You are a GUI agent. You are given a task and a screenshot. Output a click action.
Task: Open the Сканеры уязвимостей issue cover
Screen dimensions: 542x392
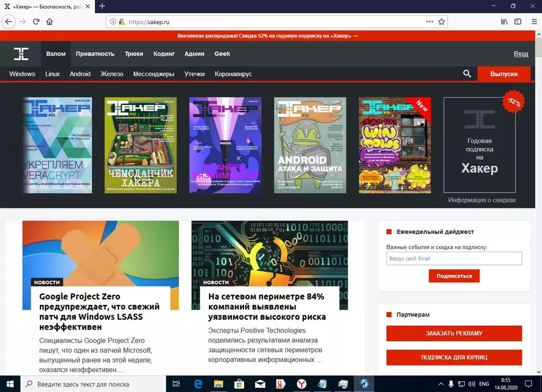[x=226, y=145]
